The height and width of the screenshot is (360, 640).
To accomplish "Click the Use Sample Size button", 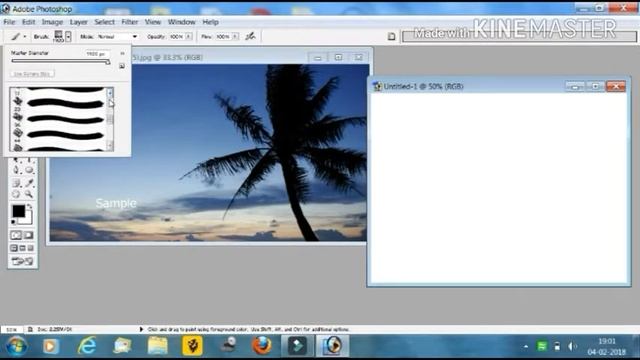I will [32, 74].
